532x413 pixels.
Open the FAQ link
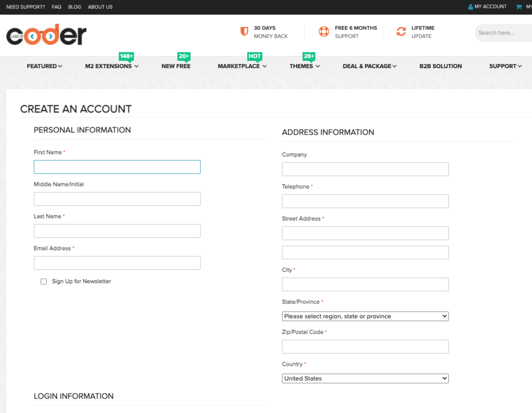coord(57,7)
